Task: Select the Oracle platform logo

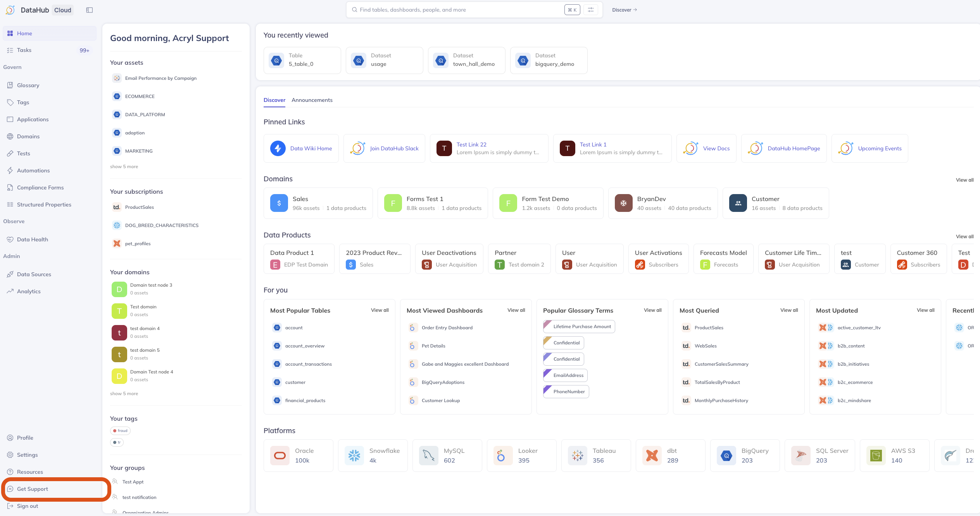Action: click(x=280, y=456)
